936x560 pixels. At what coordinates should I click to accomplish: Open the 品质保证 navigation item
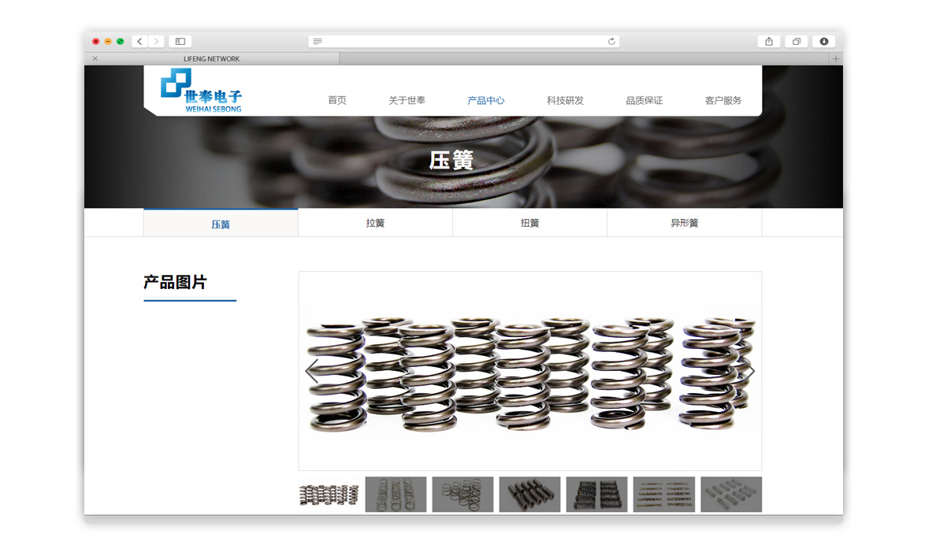(x=644, y=100)
